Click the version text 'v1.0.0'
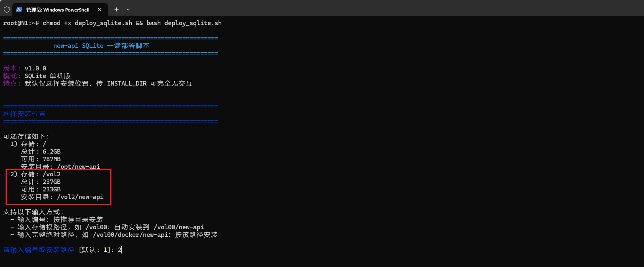The height and width of the screenshot is (267, 644). (35, 68)
